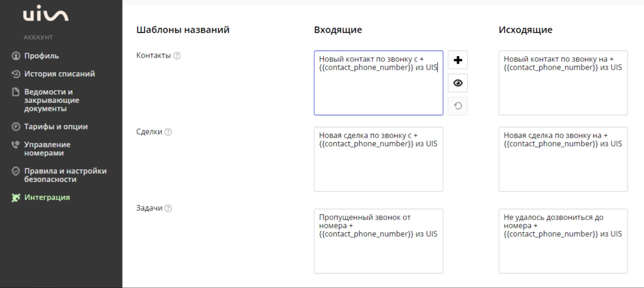Click the missed call task template field

pos(378,241)
